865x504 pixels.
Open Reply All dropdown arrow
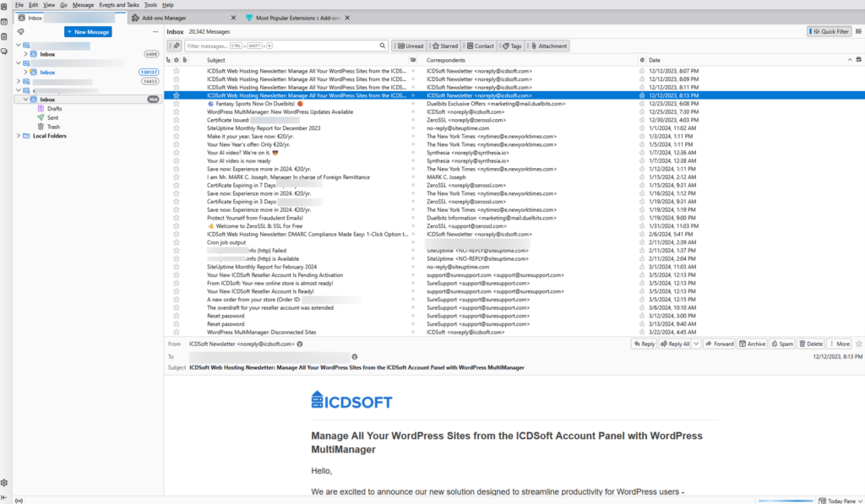coord(696,344)
